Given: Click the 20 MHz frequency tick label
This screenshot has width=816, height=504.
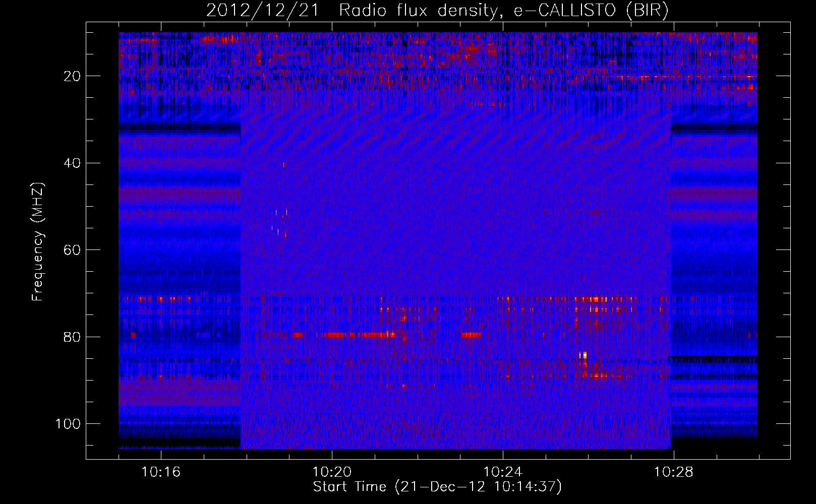Looking at the screenshot, I should (x=72, y=76).
